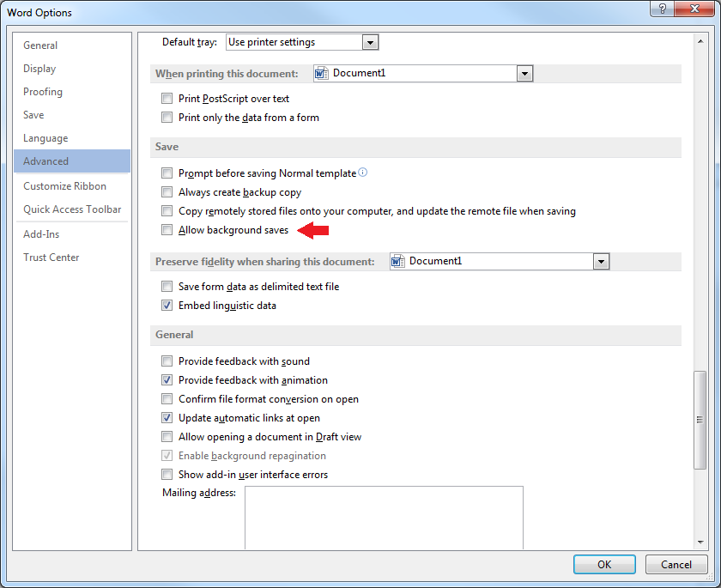Check Always create backup copy
Screen dimensions: 721x588
click(167, 191)
